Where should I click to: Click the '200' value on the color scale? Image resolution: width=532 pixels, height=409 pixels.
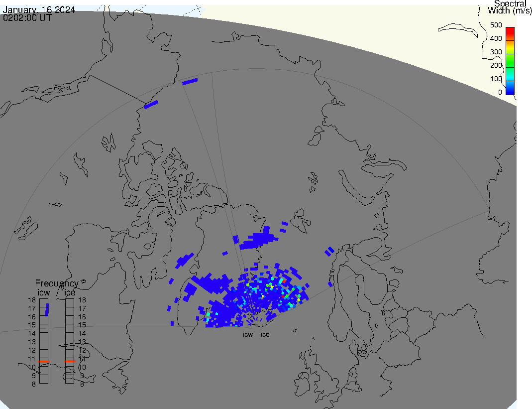(x=496, y=65)
